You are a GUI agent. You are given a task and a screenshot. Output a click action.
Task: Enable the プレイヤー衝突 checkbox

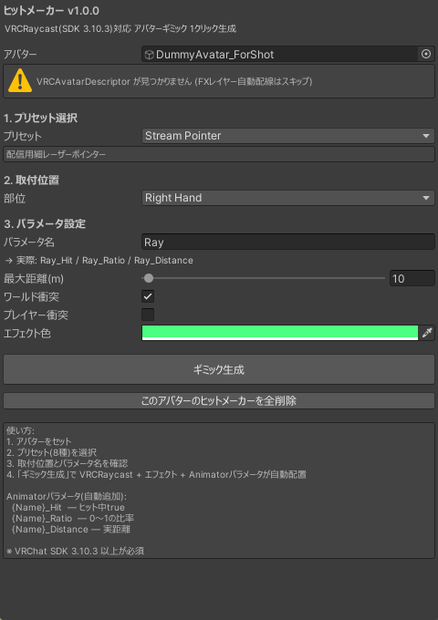point(148,315)
